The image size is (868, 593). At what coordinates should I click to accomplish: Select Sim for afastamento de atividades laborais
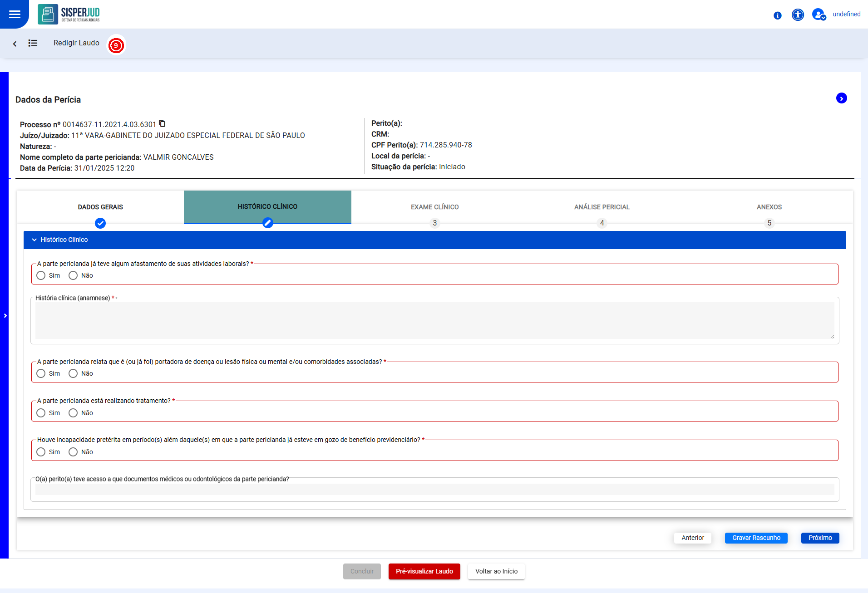tap(41, 275)
